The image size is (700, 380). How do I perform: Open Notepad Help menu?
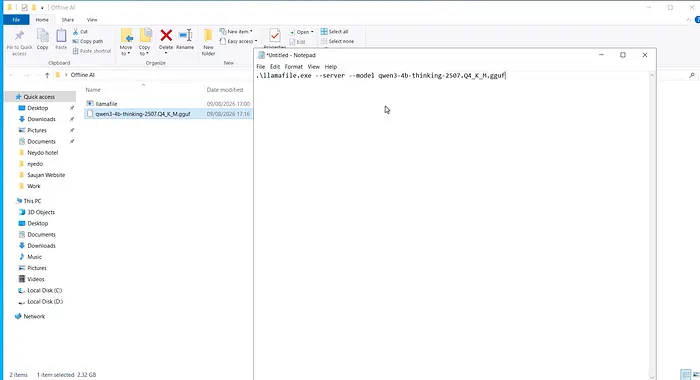pos(331,67)
